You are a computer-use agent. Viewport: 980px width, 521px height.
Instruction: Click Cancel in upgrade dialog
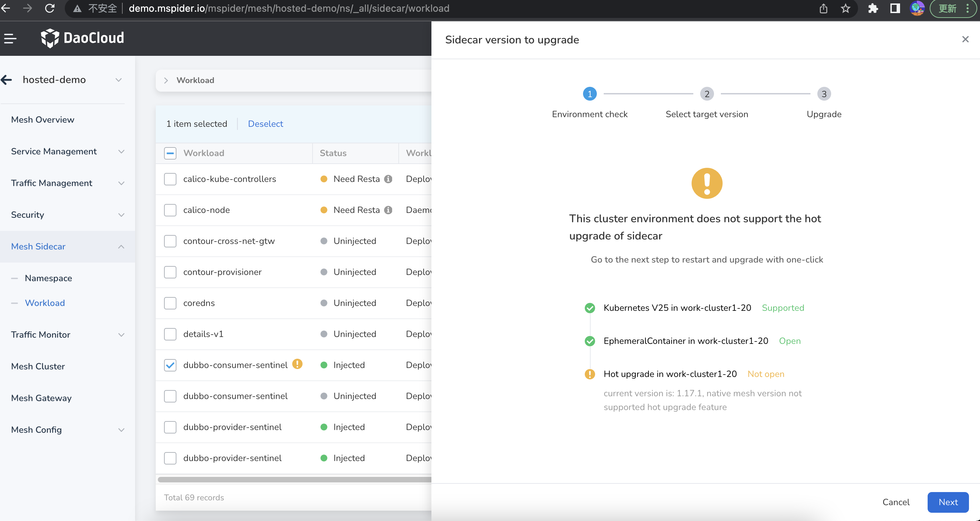point(896,502)
